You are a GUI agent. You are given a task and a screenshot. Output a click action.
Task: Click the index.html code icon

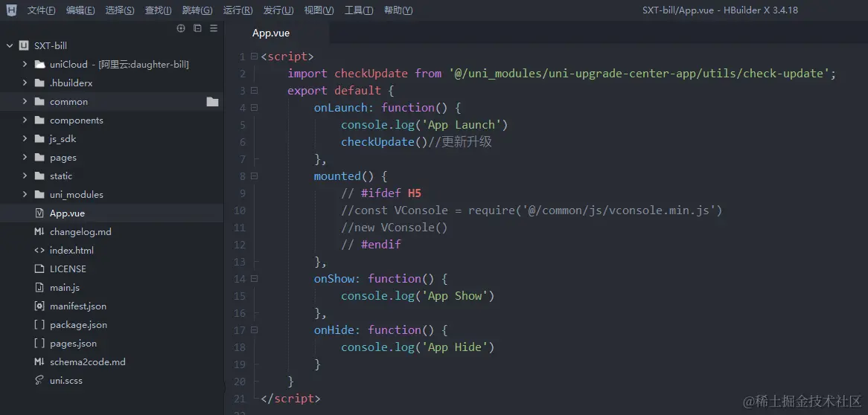[39, 250]
